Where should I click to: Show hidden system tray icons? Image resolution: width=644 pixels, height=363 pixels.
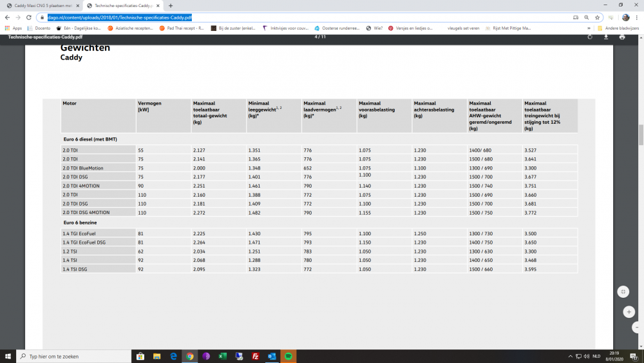(570, 356)
